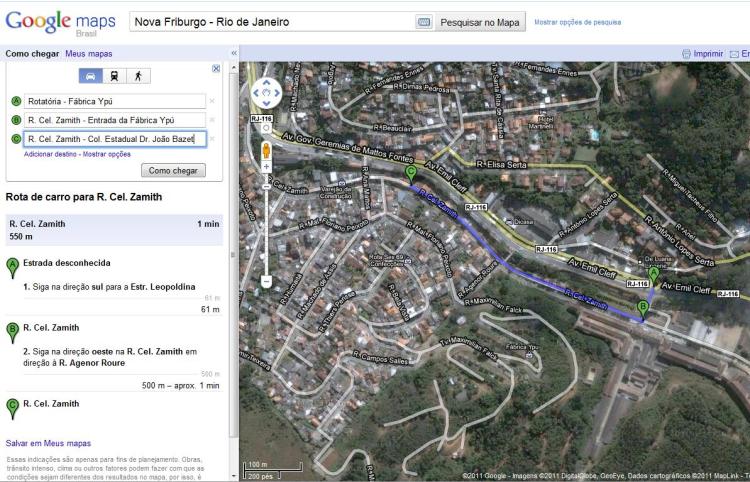Click green marker C on the map
The height and width of the screenshot is (482, 750).
click(x=411, y=174)
